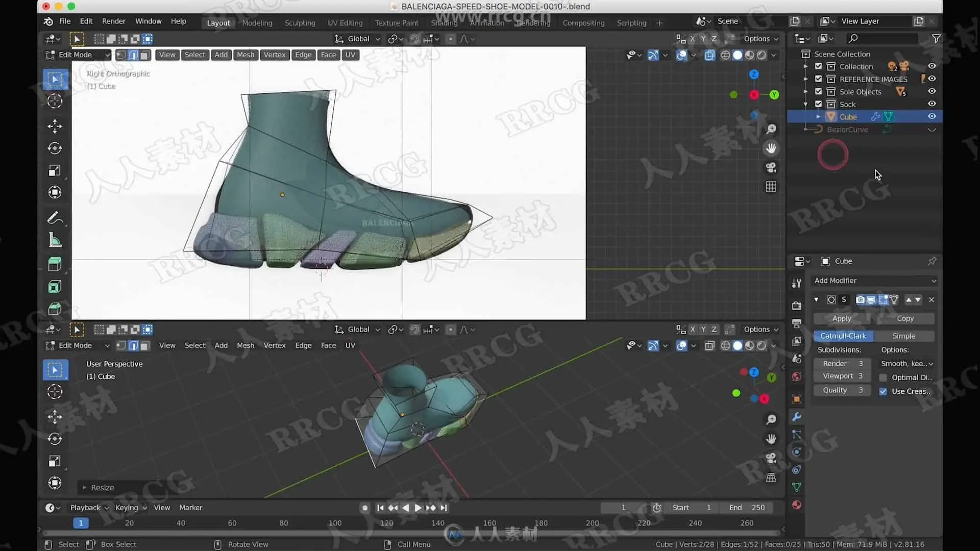
Task: Enable the Optimal Display checkbox
Action: (x=883, y=378)
